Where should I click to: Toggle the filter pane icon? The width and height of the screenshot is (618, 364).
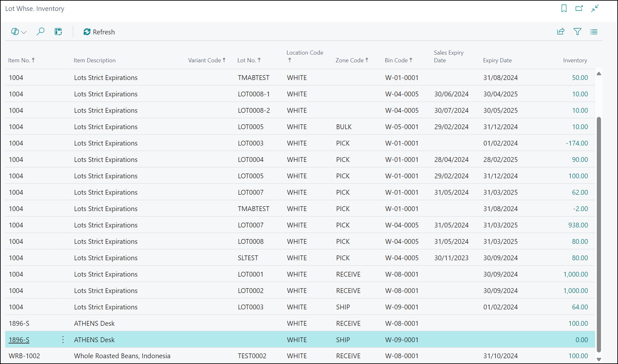coord(577,31)
